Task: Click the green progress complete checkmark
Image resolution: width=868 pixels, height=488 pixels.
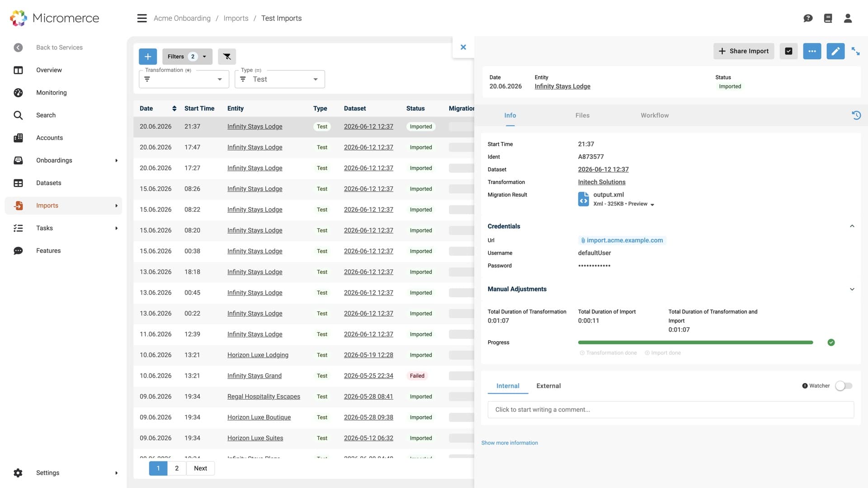Action: 831,343
